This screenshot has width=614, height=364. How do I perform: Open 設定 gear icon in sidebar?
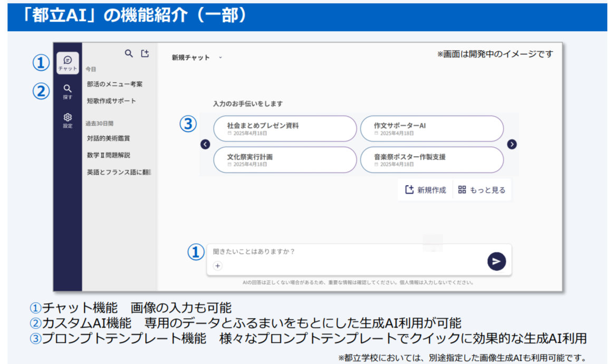point(68,120)
